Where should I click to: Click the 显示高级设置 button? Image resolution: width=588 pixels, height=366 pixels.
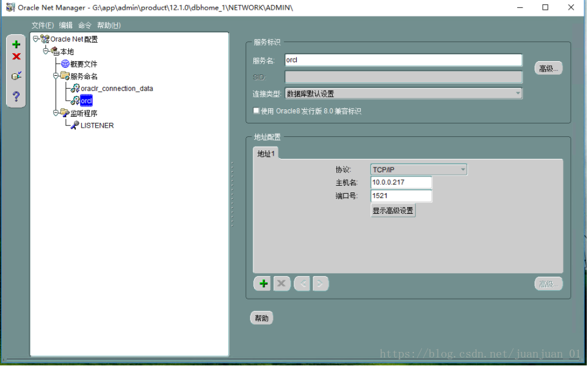(x=393, y=211)
